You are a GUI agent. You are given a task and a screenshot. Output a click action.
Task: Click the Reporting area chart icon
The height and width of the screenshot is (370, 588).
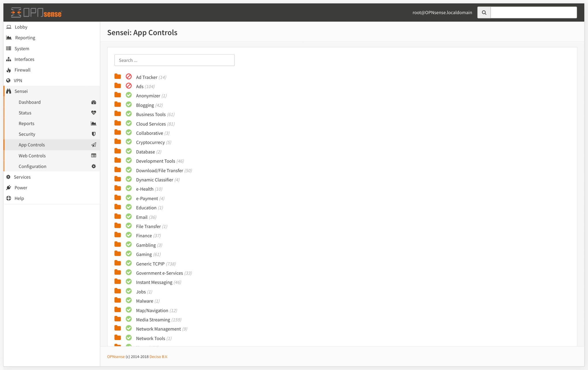point(9,38)
